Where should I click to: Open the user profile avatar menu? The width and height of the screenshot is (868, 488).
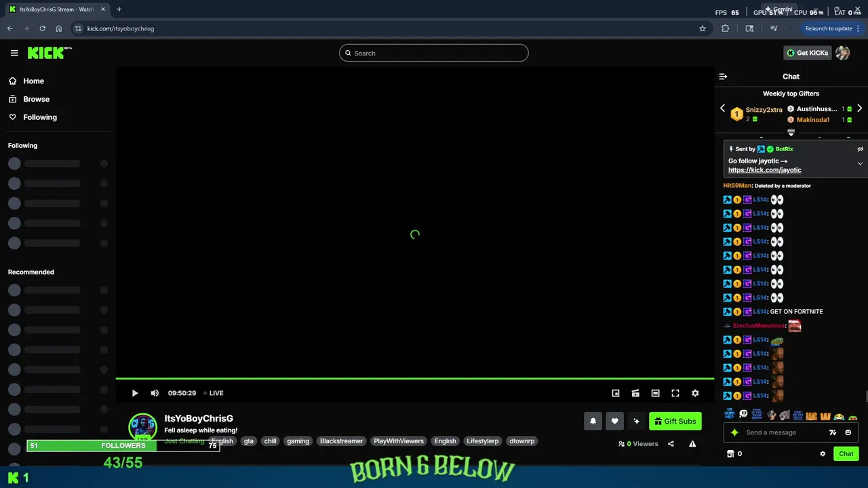click(x=843, y=53)
